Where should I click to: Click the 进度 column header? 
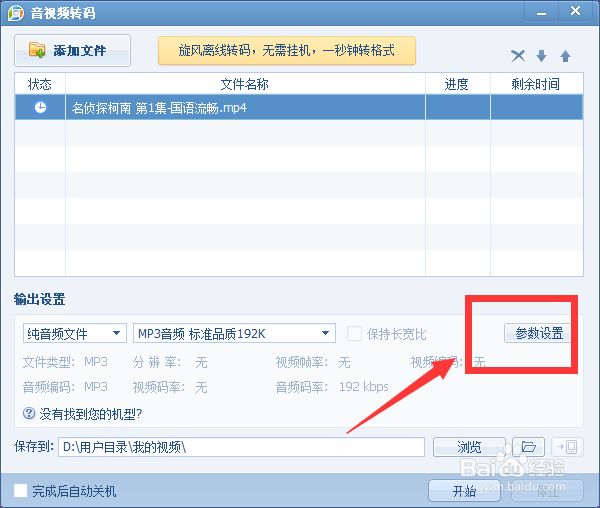[x=458, y=84]
